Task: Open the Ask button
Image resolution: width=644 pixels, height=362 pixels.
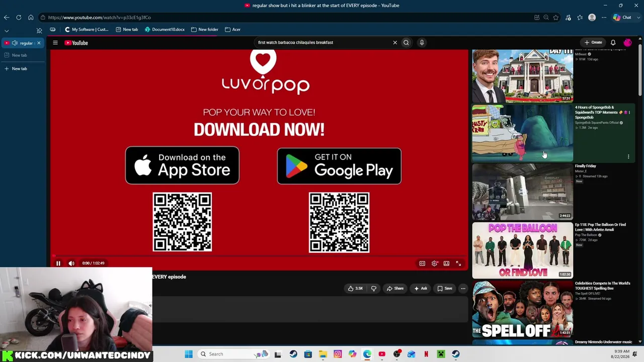Action: click(x=420, y=288)
